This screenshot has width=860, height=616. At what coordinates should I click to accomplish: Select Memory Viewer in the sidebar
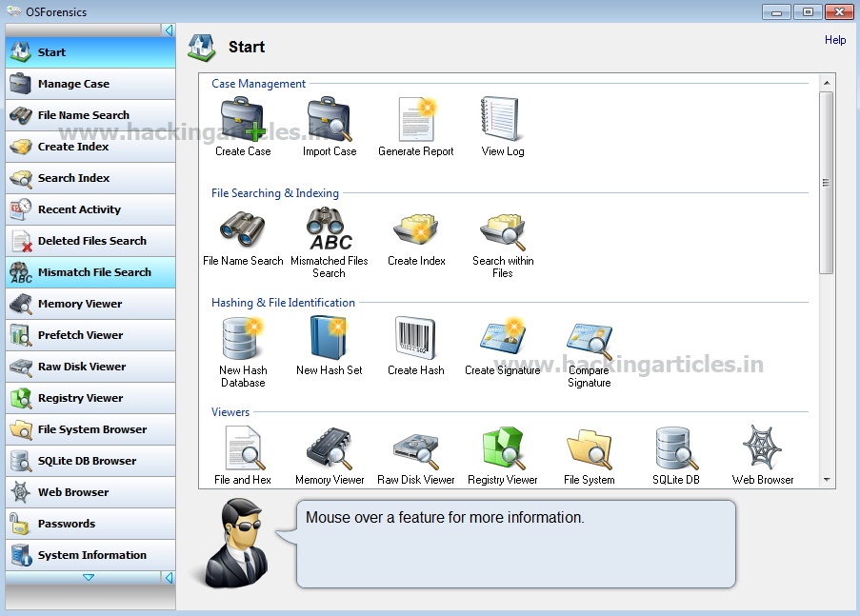coord(90,304)
